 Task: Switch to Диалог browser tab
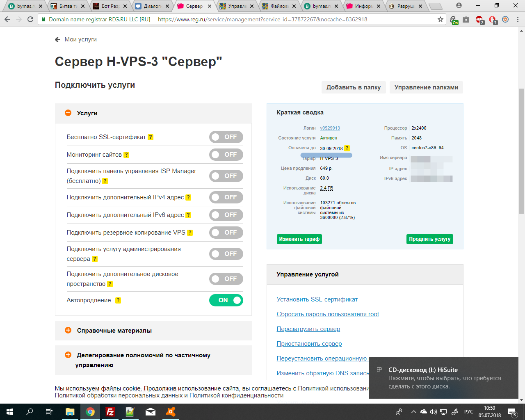click(x=152, y=6)
